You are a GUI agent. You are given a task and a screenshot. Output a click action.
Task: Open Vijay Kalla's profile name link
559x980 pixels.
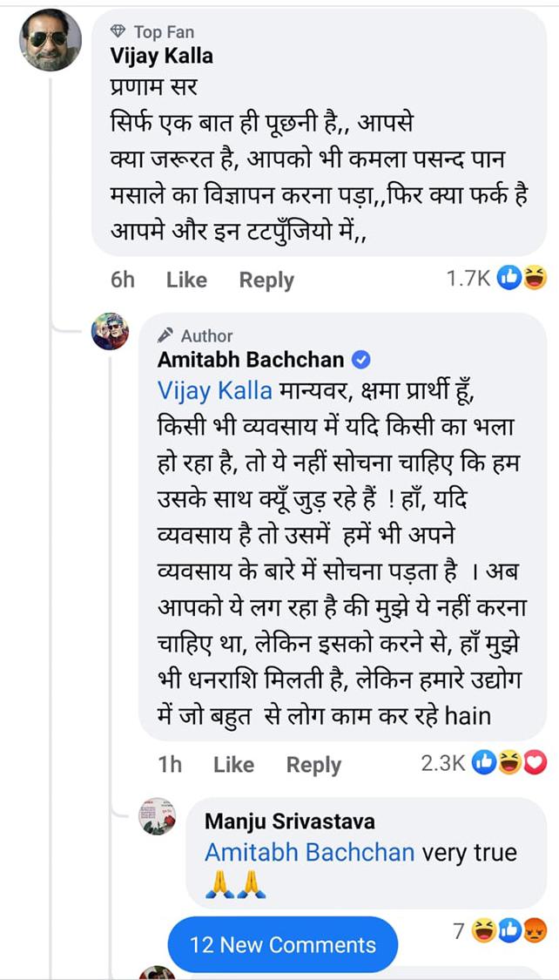click(x=162, y=56)
